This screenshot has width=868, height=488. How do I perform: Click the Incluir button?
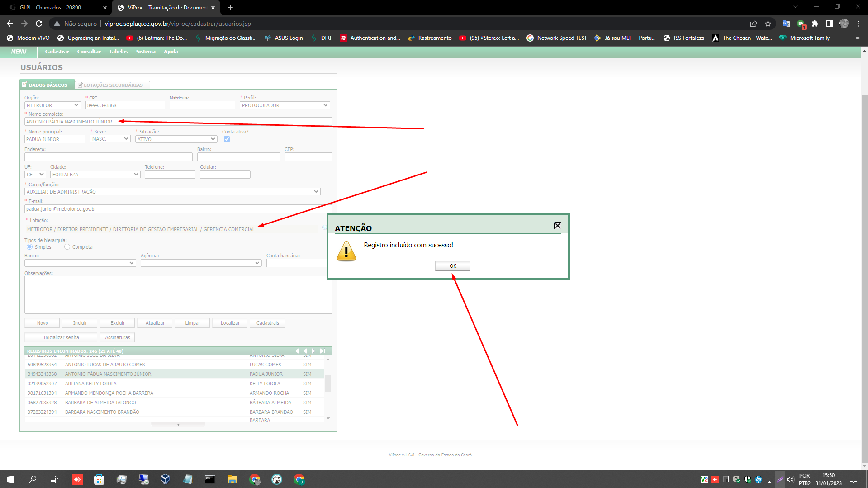click(x=80, y=323)
